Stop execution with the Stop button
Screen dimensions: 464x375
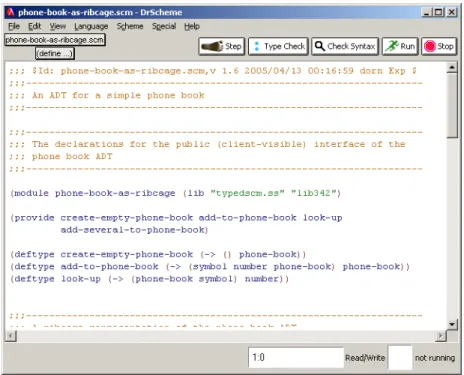click(x=439, y=46)
